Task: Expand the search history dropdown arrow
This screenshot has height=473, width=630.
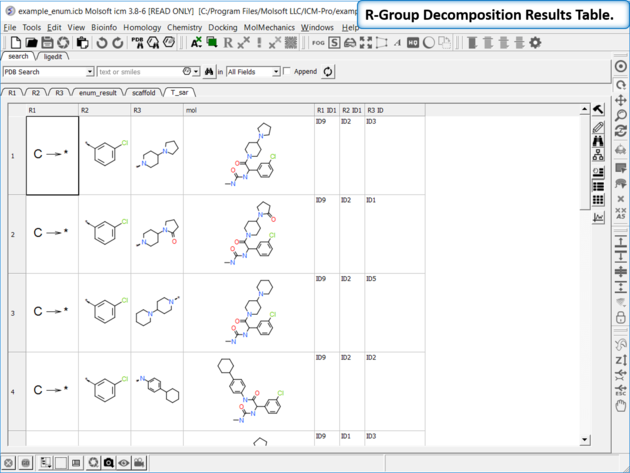Action: click(x=196, y=72)
